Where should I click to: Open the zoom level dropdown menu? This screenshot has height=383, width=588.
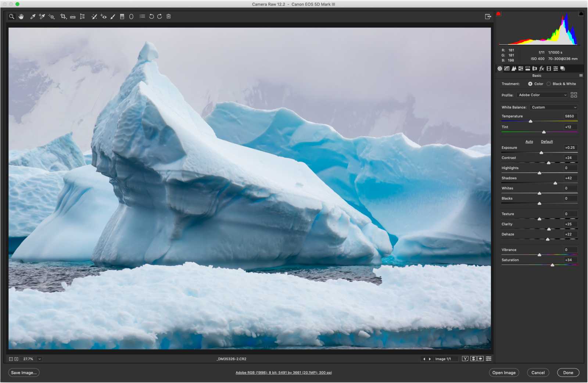point(40,359)
